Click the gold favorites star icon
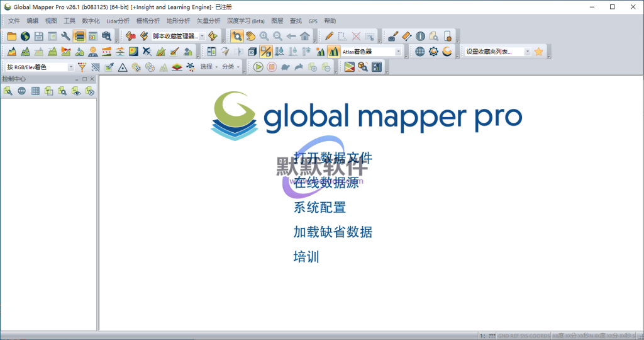 click(x=538, y=52)
